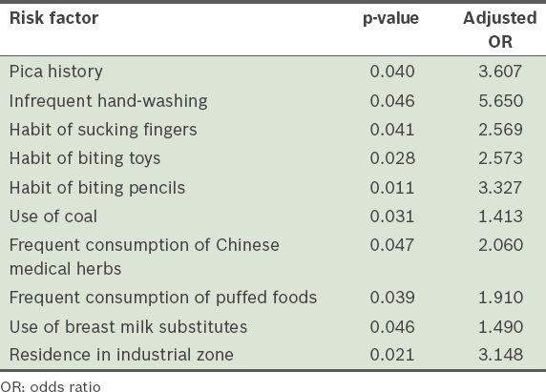The image size is (546, 392).
Task: Click Frequent consumption of puffed foods
Action: pyautogui.click(x=163, y=299)
